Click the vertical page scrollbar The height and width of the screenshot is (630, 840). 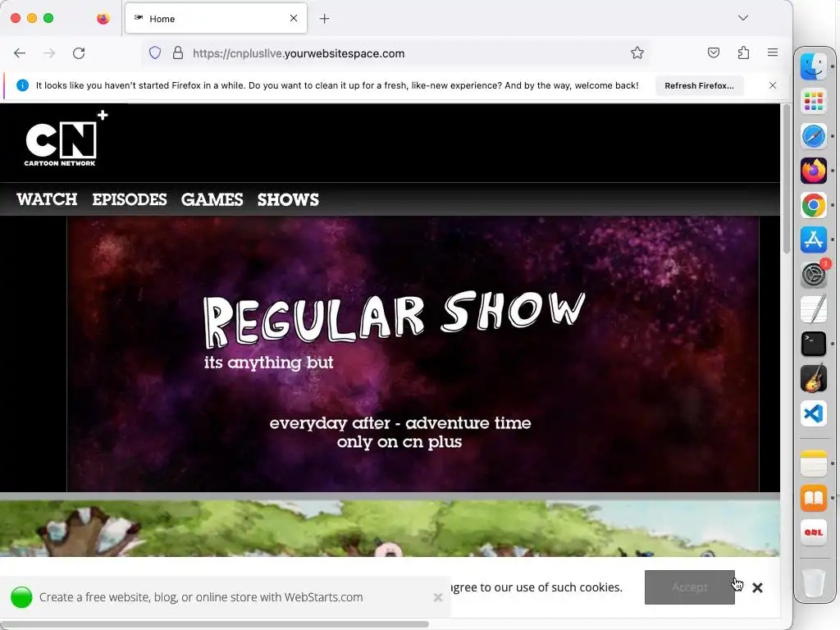point(787,179)
